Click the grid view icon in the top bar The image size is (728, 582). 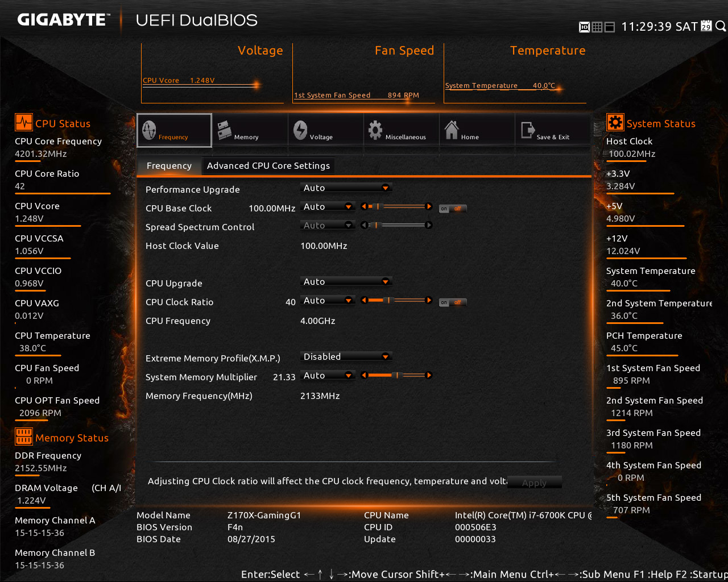[597, 27]
